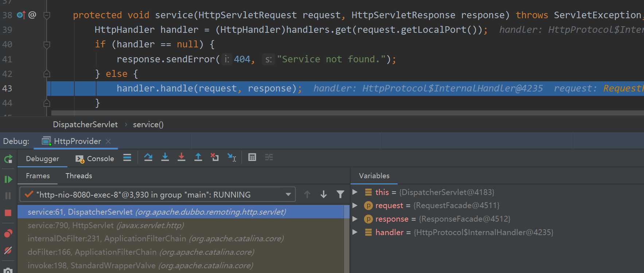
Task: Click line number 43 in the gutter
Action: tap(7, 89)
